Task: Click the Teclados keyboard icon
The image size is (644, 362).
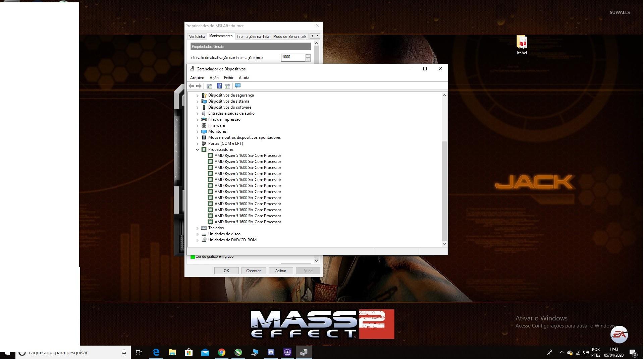Action: (x=204, y=228)
